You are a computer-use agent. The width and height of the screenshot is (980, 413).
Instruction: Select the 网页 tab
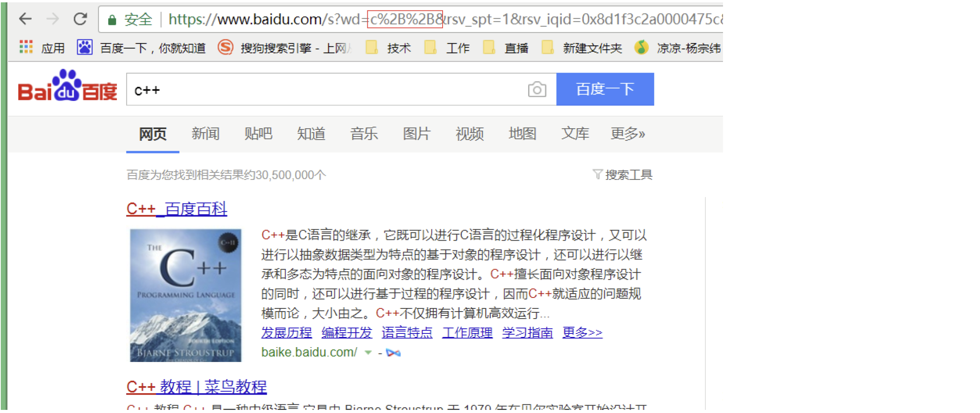coord(153,134)
